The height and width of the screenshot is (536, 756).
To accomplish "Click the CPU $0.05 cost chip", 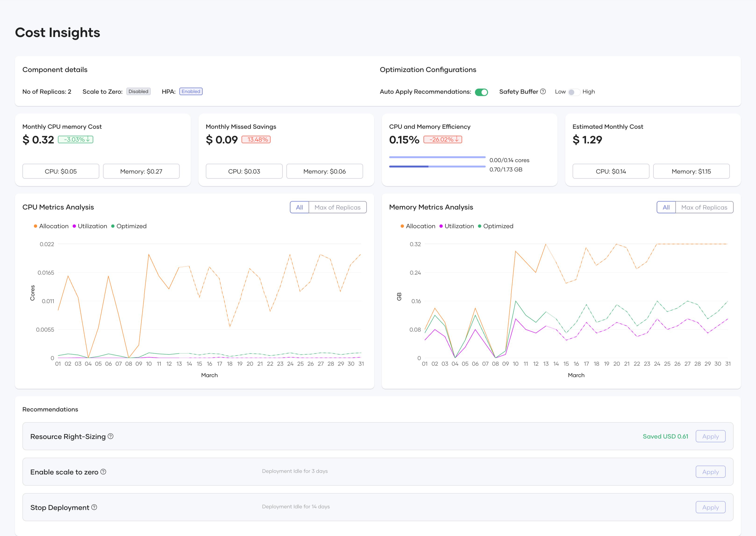I will click(x=61, y=171).
